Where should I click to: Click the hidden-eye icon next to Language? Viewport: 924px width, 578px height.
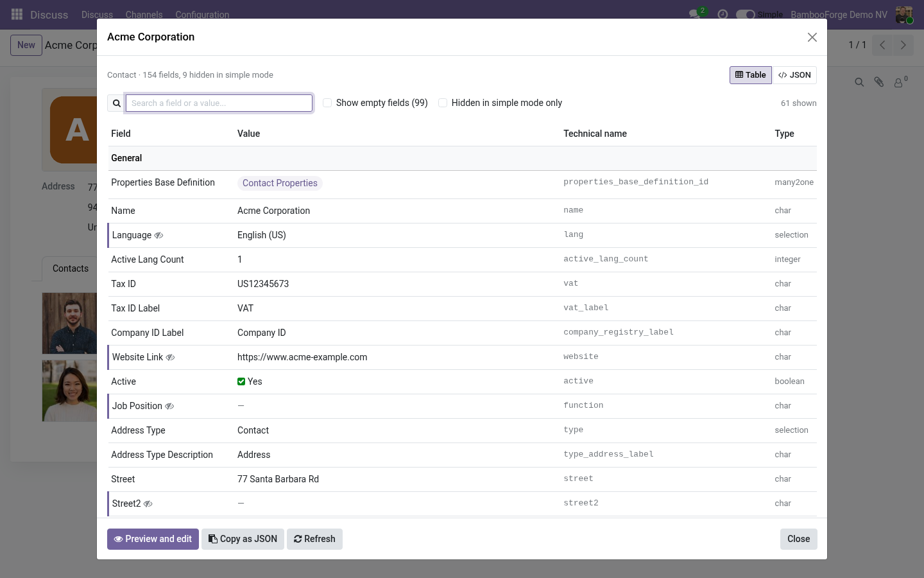[159, 236]
